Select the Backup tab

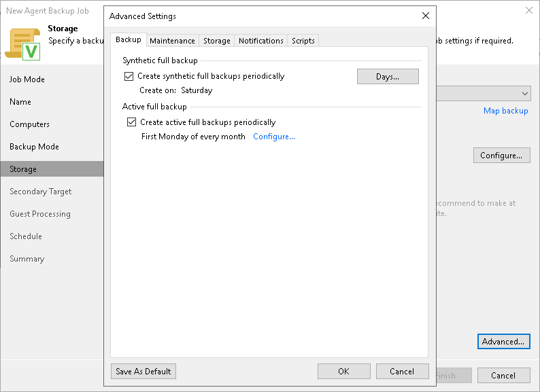click(129, 39)
